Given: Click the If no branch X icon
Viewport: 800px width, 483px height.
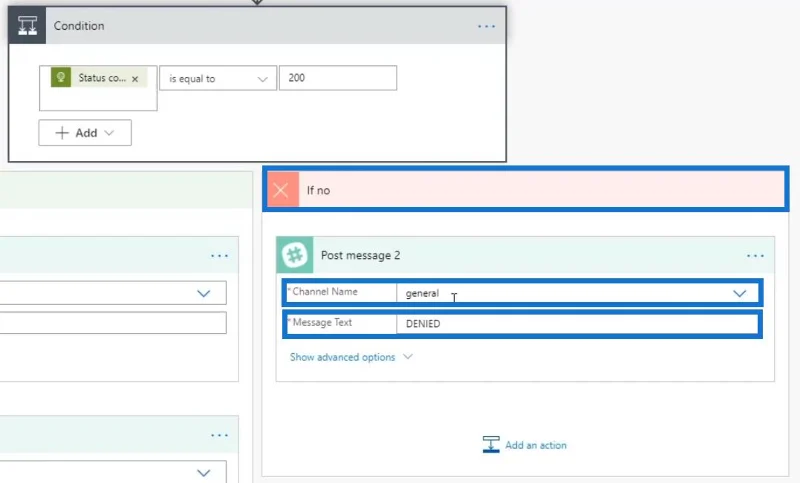Looking at the screenshot, I should (x=281, y=190).
